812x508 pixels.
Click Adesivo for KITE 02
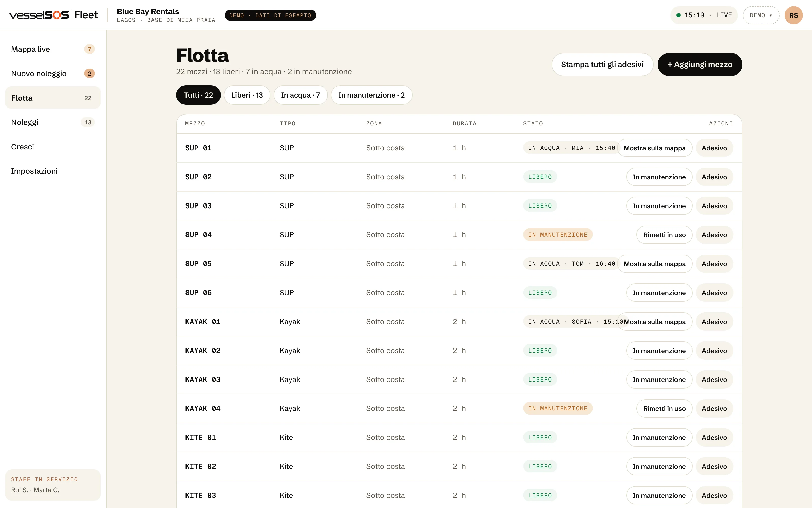[x=714, y=466]
